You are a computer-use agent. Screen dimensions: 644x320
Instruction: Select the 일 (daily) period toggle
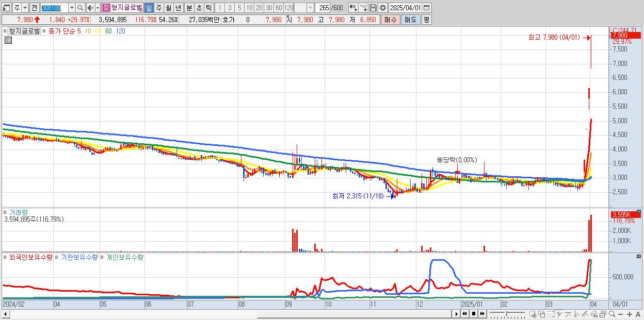point(149,8)
